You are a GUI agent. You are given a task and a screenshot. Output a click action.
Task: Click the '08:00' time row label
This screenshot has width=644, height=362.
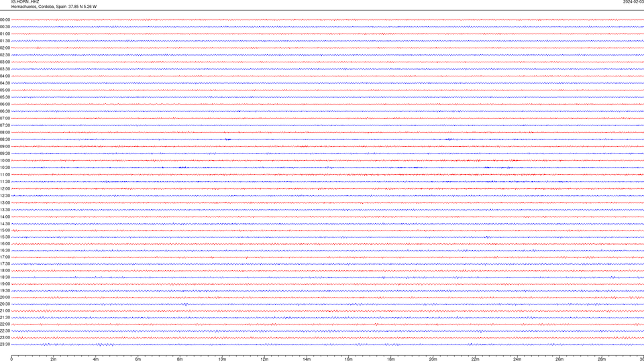tap(5, 133)
